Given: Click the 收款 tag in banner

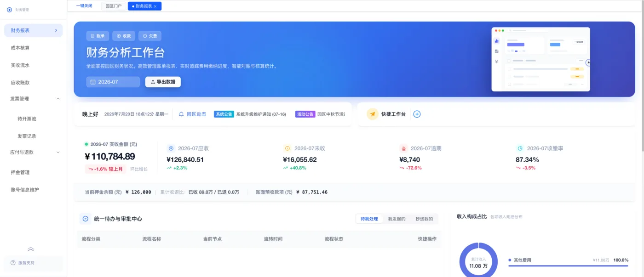Looking at the screenshot, I should click(124, 36).
